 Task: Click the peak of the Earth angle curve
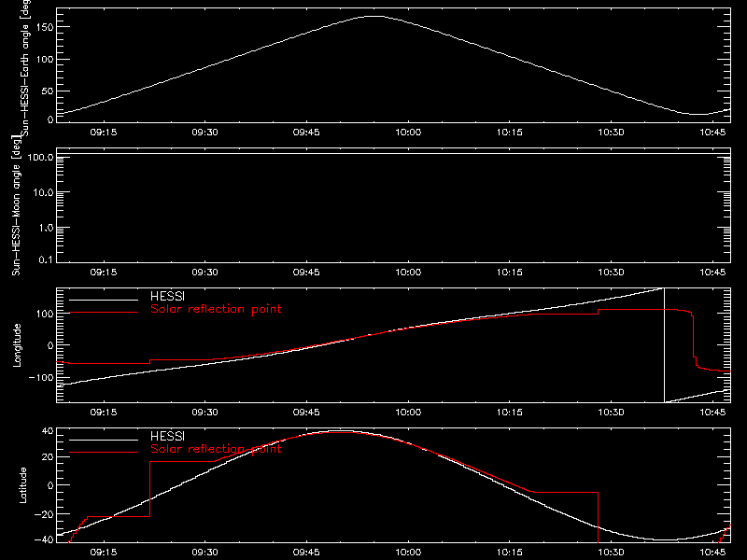coord(375,16)
